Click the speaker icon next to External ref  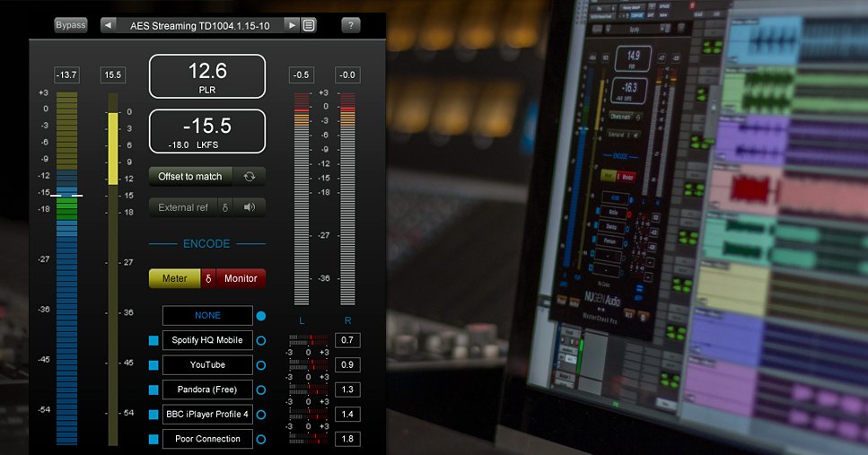250,207
